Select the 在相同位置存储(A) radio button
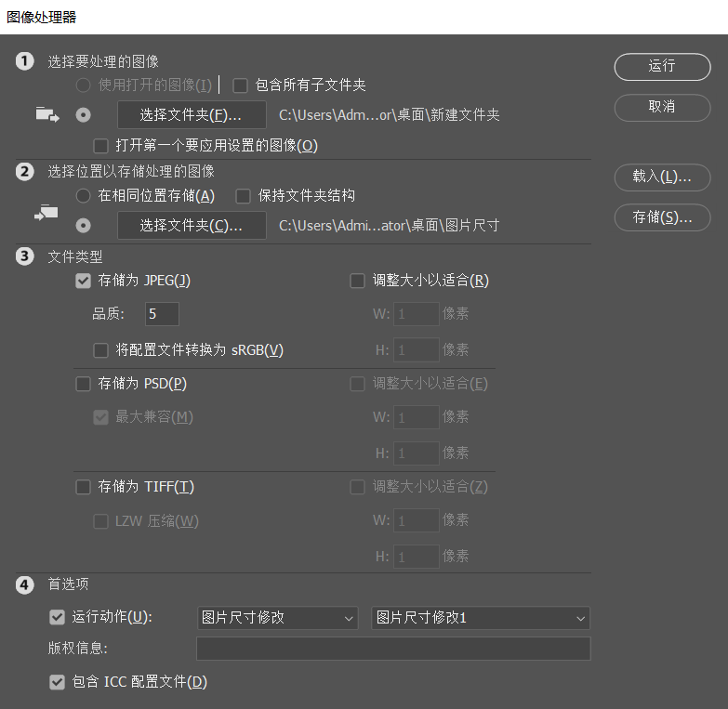This screenshot has height=709, width=728. 84,196
